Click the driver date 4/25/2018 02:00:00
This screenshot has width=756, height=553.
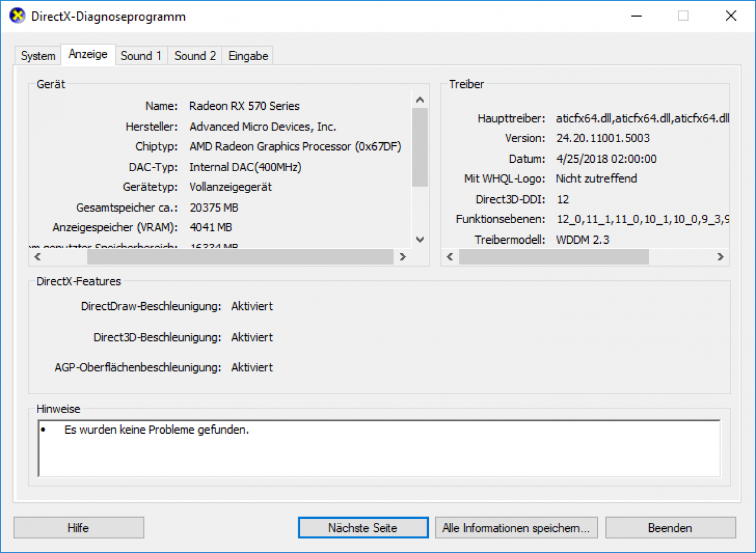(606, 159)
